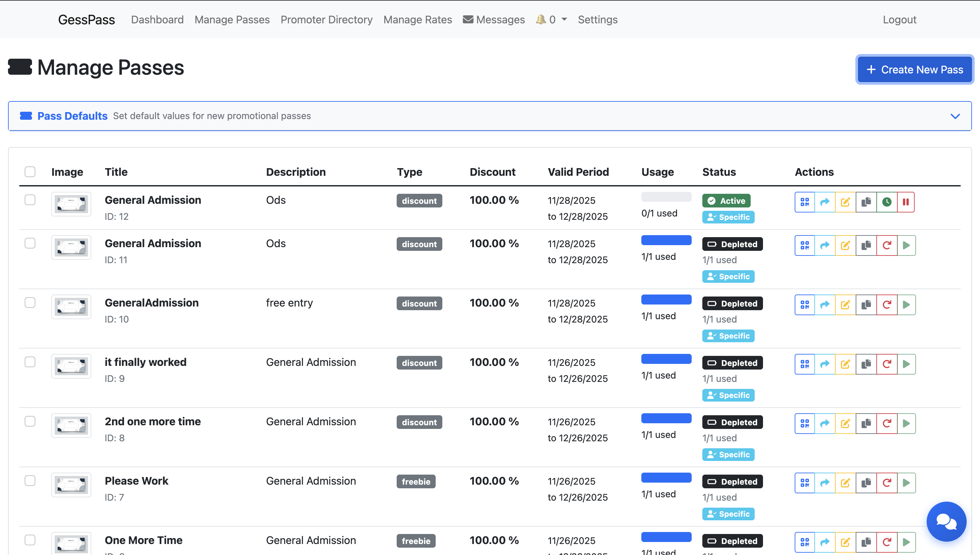Edit the 'it finally worked' pass with pencil icon
980x555 pixels.
click(846, 364)
